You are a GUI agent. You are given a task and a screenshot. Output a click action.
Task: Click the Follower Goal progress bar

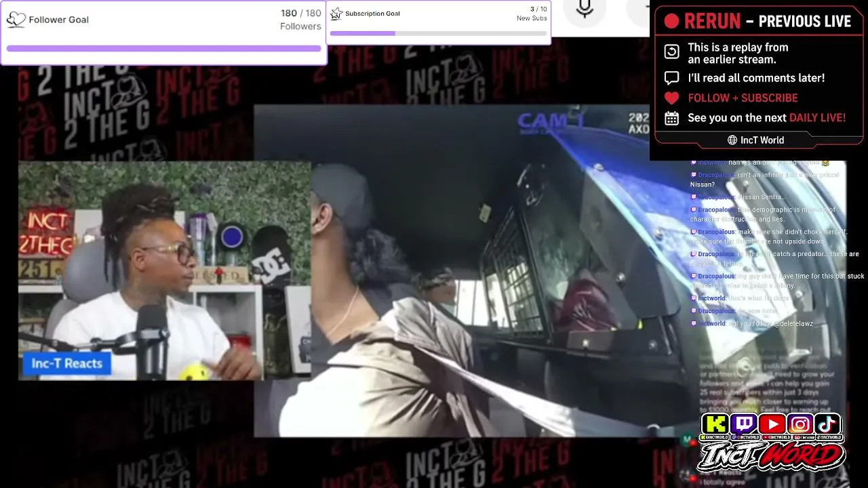163,49
